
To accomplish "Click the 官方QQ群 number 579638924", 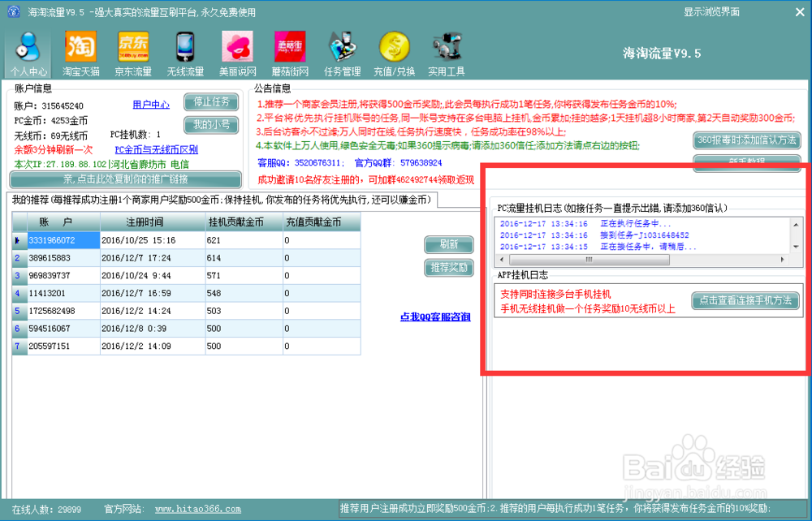I will tap(421, 162).
